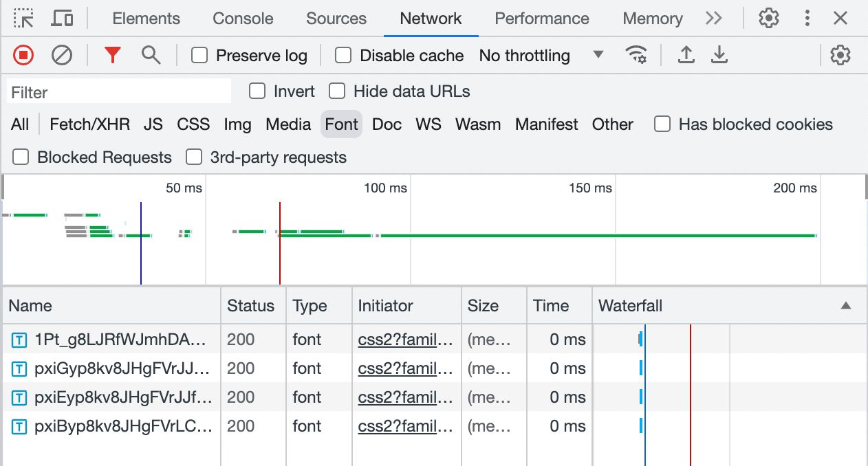Click font icon beside pxiEyp8kv8JHgFVrJJf request
The height and width of the screenshot is (466, 868).
coord(19,397)
